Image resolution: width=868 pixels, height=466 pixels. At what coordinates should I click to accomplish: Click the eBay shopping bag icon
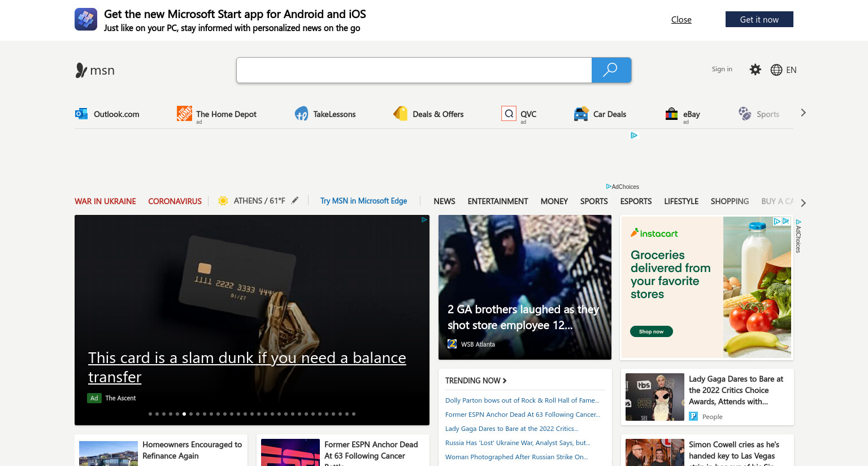[671, 114]
